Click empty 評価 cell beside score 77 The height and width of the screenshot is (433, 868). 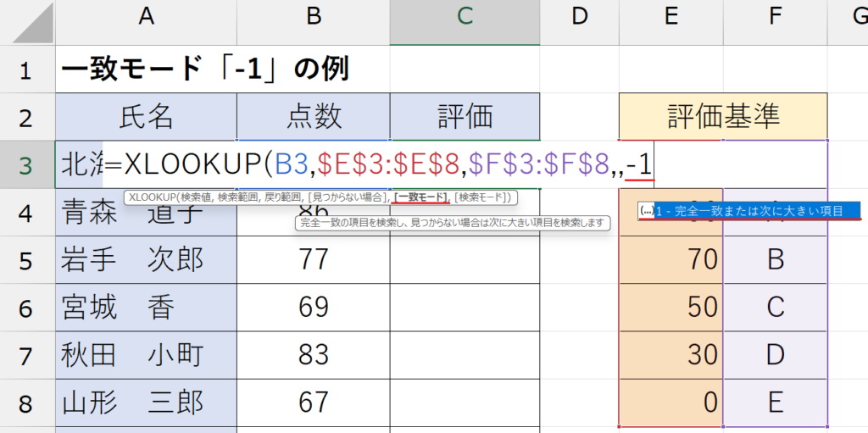465,259
